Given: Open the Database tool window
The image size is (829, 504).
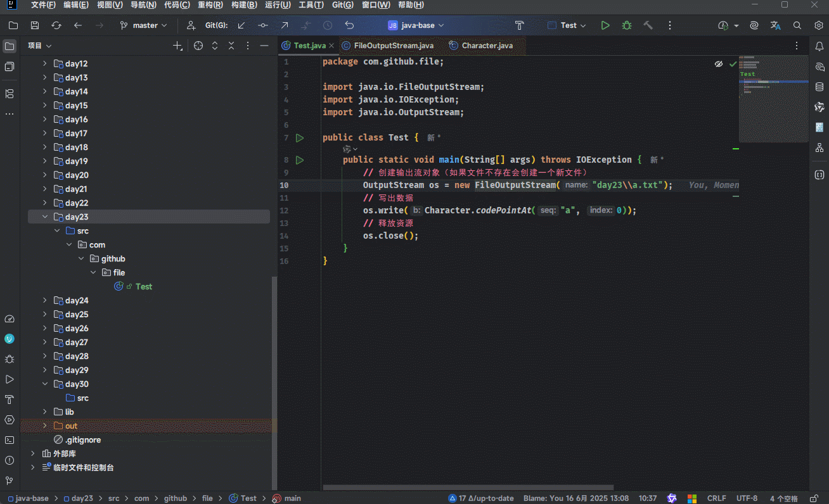Looking at the screenshot, I should 819,87.
